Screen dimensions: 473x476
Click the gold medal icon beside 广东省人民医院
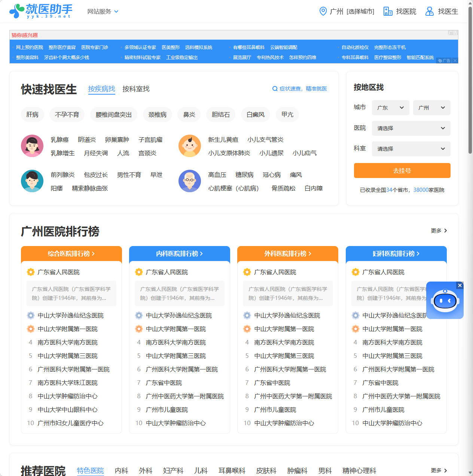pyautogui.click(x=31, y=272)
